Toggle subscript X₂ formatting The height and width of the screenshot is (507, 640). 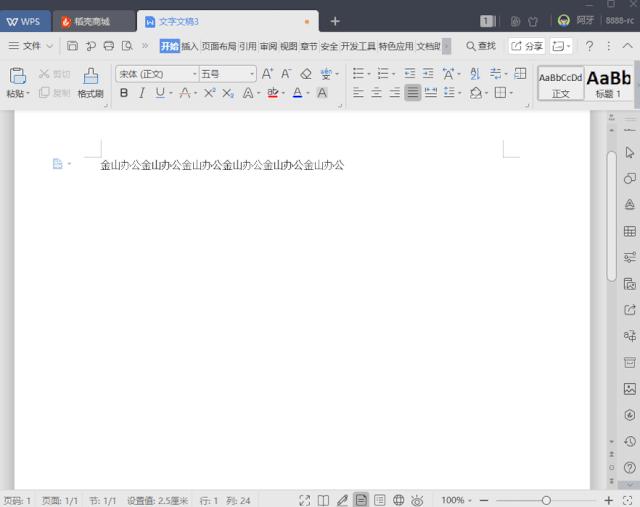point(228,93)
